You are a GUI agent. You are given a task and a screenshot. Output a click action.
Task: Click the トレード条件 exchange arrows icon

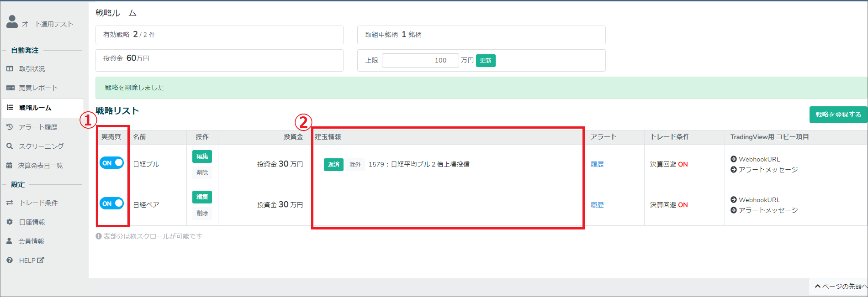click(10, 203)
